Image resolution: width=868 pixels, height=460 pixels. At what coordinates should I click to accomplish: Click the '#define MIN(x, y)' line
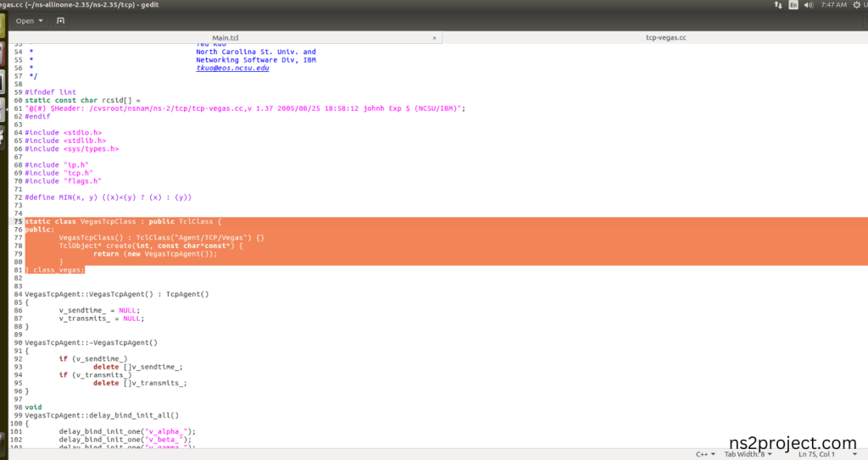click(x=108, y=197)
